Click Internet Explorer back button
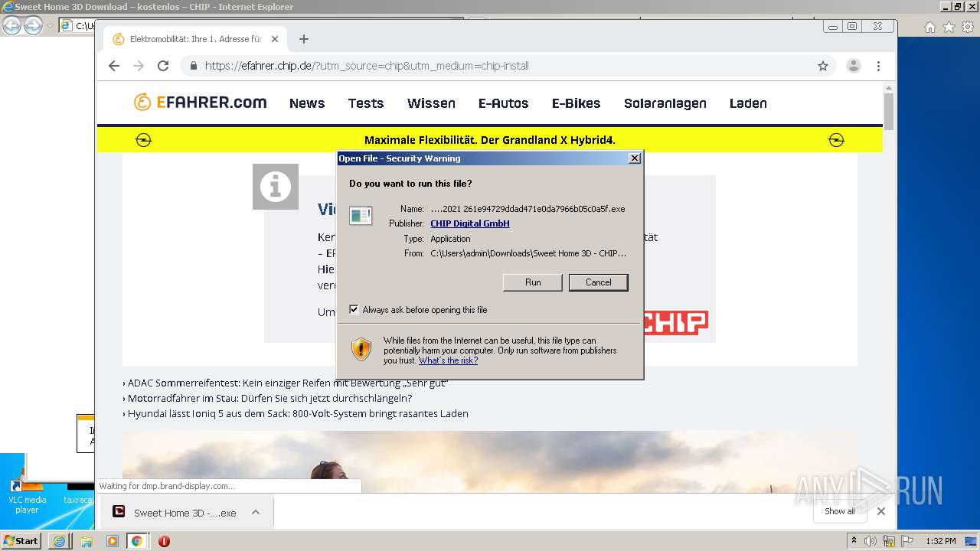 [x=11, y=26]
